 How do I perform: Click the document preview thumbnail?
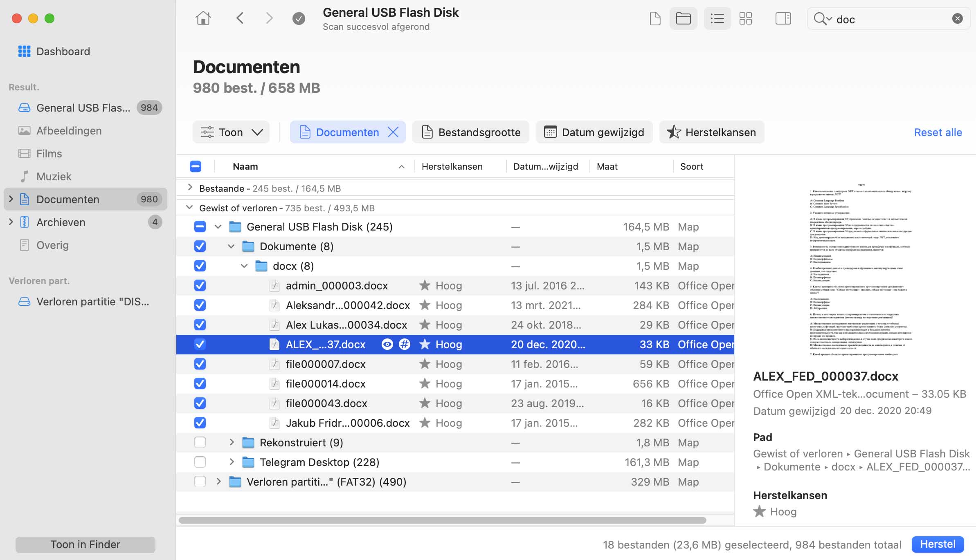coord(861,270)
